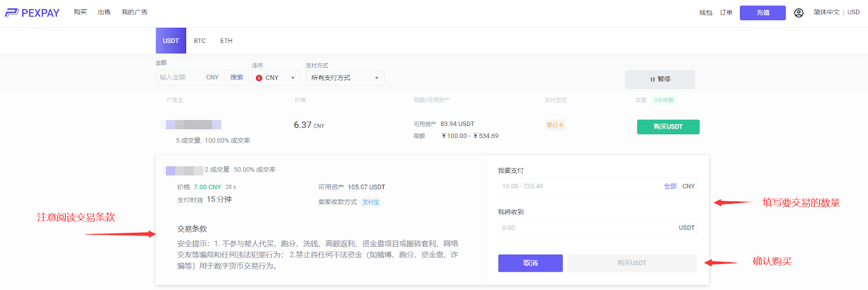Click the PEXPAY logo
Viewport: 868px width, 290px height.
(x=33, y=12)
